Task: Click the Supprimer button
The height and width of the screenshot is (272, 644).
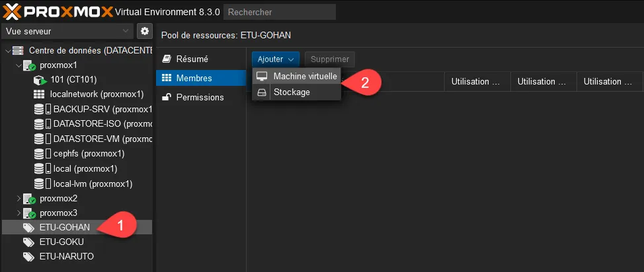Action: 329,59
